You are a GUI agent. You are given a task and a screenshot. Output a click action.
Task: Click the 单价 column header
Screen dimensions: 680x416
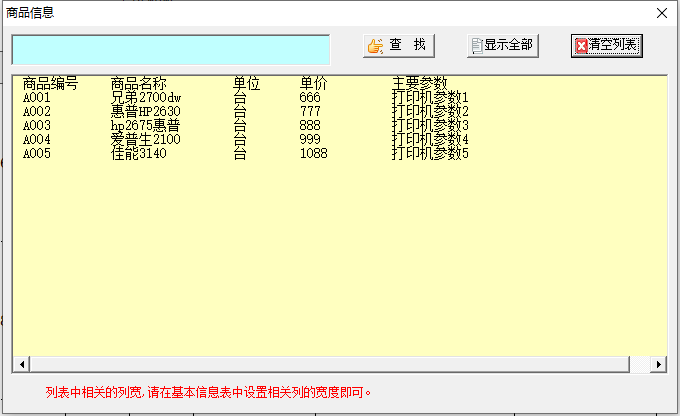(313, 83)
